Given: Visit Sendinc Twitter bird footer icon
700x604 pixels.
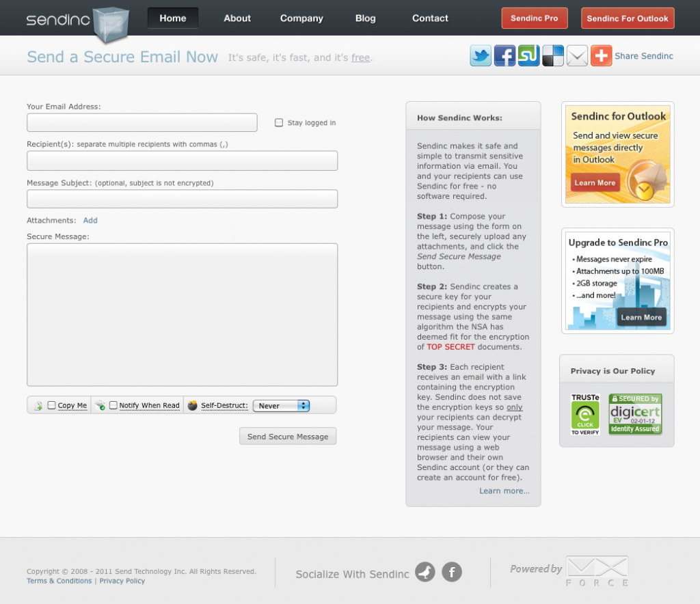Looking at the screenshot, I should (x=425, y=572).
